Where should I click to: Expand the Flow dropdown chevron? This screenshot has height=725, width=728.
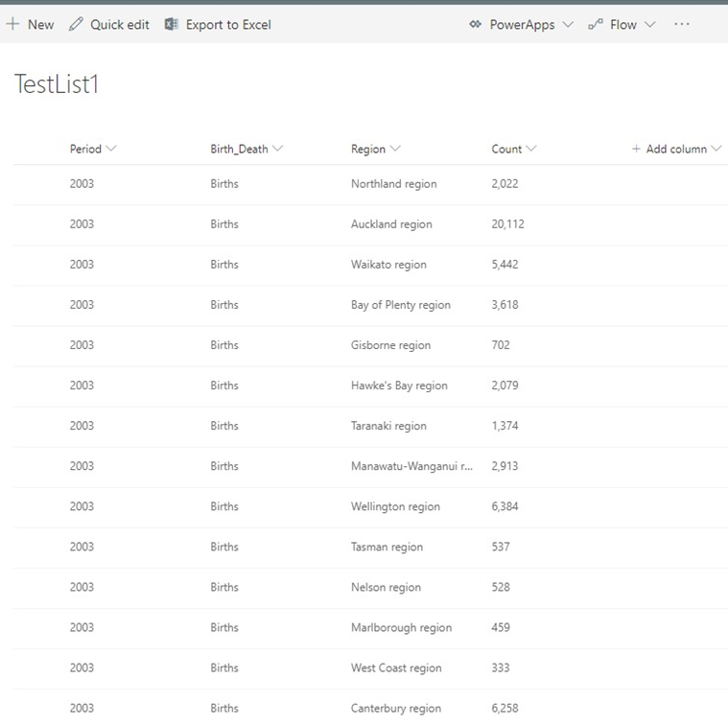pyautogui.click(x=650, y=24)
